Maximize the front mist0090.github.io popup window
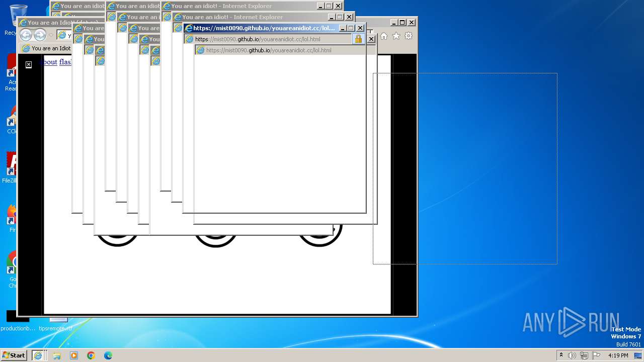644x362 pixels. pos(351,28)
